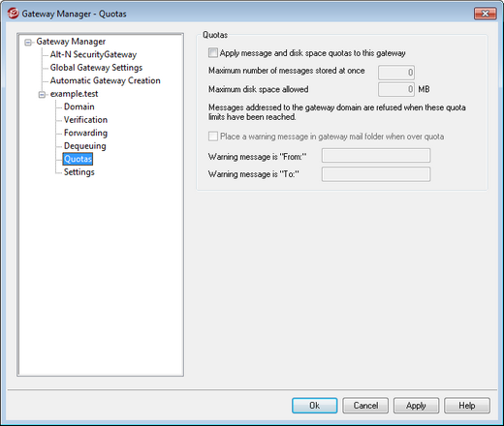The image size is (504, 426).
Task: Go to the Verification page
Action: tap(85, 120)
